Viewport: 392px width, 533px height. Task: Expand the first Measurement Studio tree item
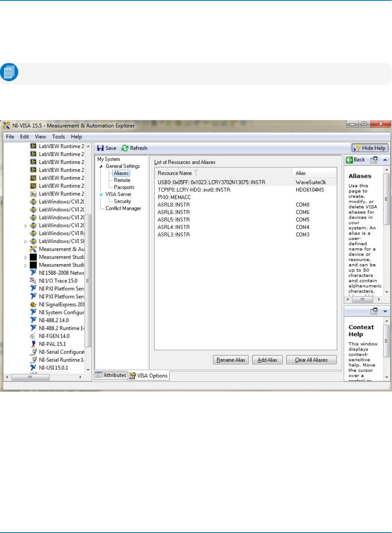(26, 258)
